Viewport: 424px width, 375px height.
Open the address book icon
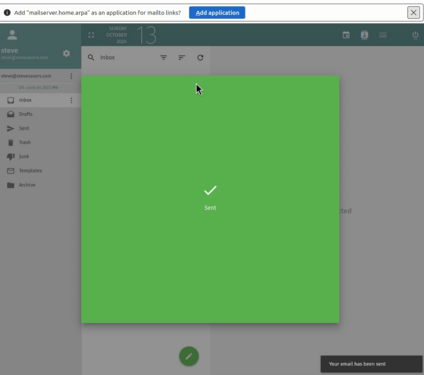click(365, 35)
